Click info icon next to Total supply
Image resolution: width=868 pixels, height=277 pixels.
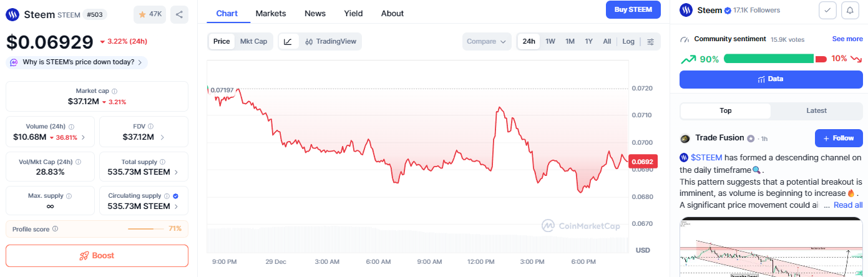pyautogui.click(x=163, y=162)
